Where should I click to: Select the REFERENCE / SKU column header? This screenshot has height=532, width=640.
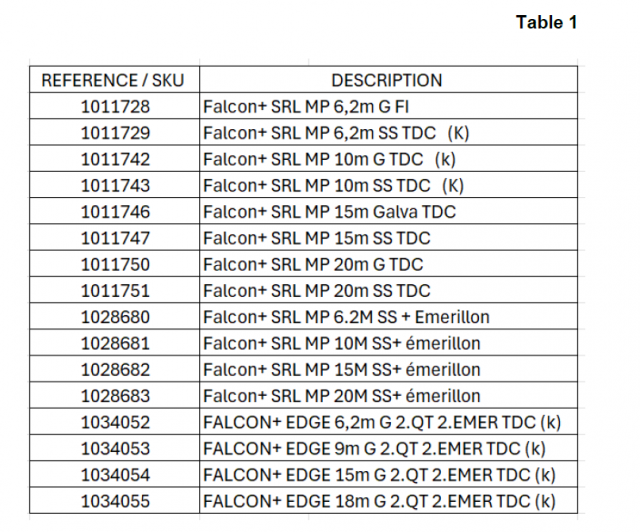tap(112, 80)
